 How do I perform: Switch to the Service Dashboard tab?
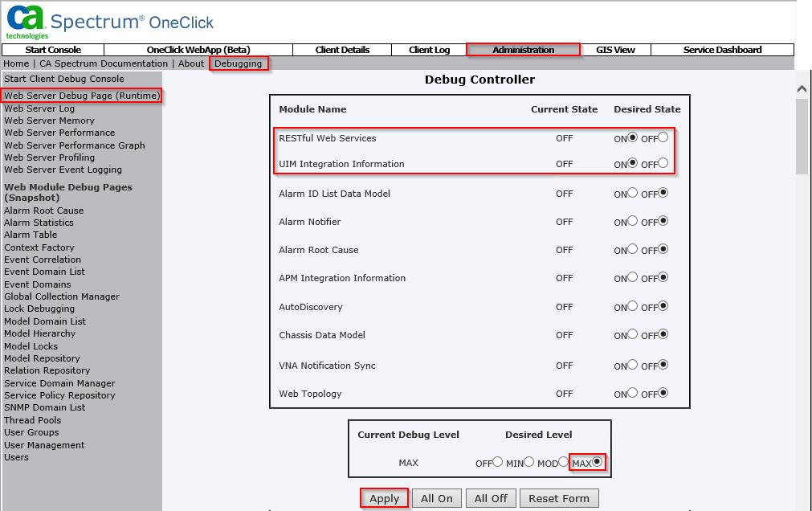[720, 49]
